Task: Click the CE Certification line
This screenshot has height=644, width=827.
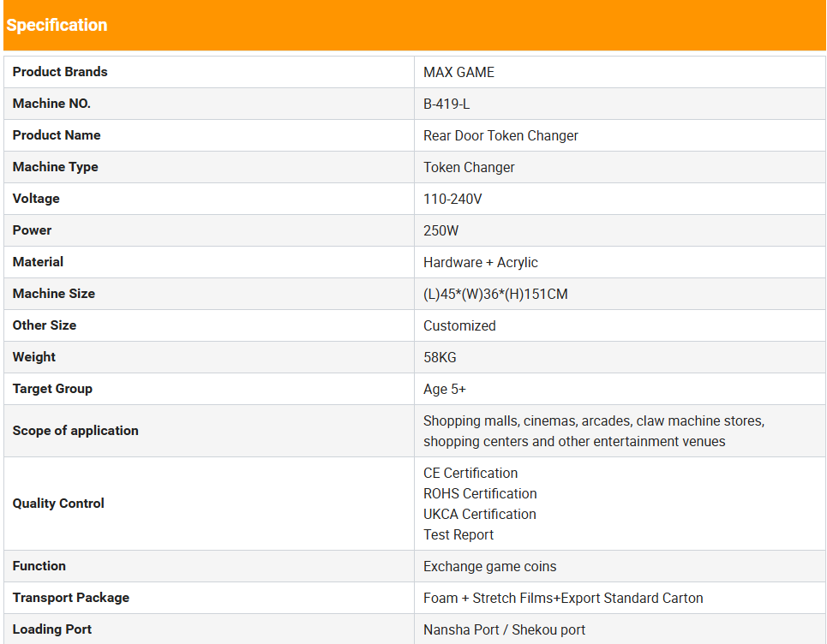Action: tap(470, 473)
